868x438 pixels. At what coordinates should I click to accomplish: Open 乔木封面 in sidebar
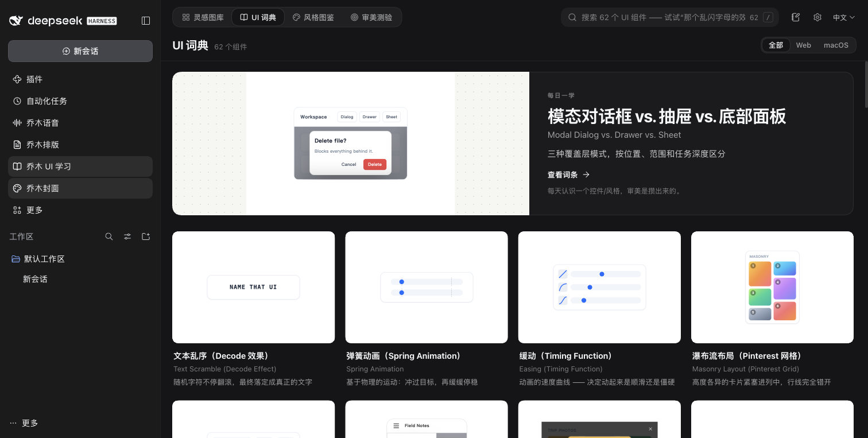tap(80, 188)
